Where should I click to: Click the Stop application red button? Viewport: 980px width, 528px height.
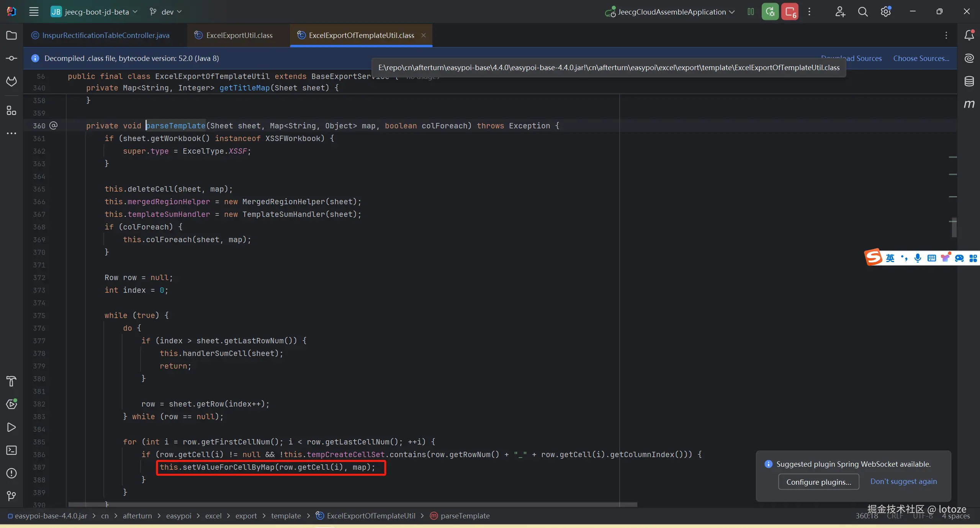pyautogui.click(x=790, y=12)
